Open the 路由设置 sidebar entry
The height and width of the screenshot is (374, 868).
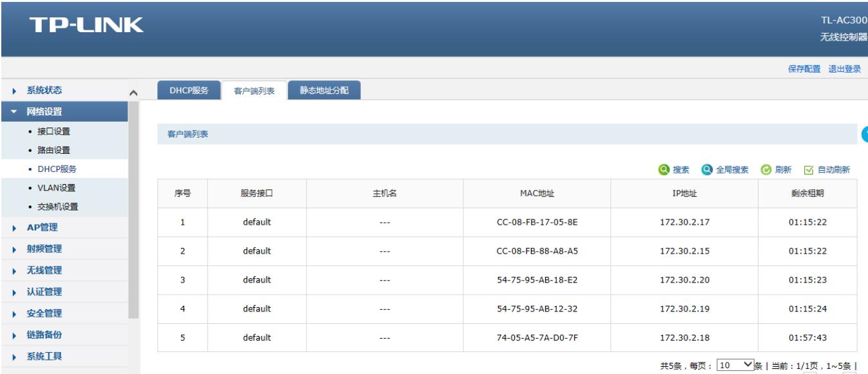pyautogui.click(x=54, y=150)
